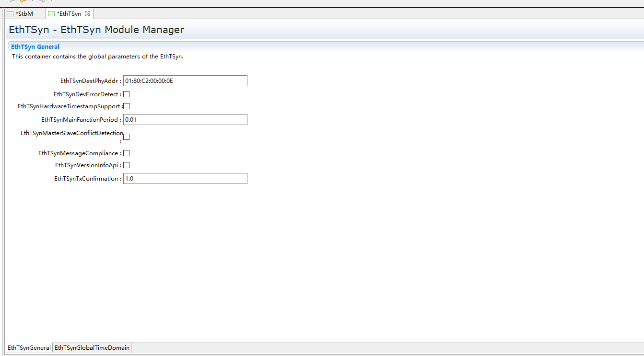Click the green icon on StbM tab
644x356 pixels.
pyautogui.click(x=10, y=14)
